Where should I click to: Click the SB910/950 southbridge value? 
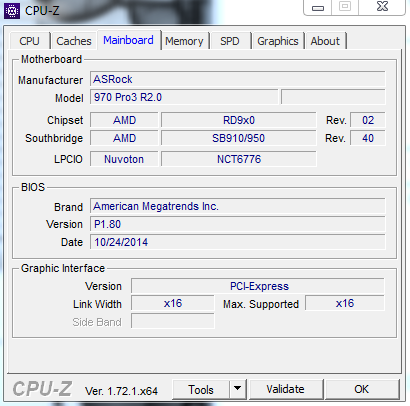[x=239, y=138]
